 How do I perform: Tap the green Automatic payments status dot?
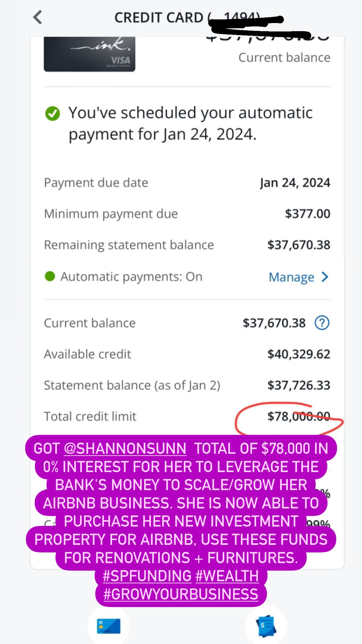(50, 276)
